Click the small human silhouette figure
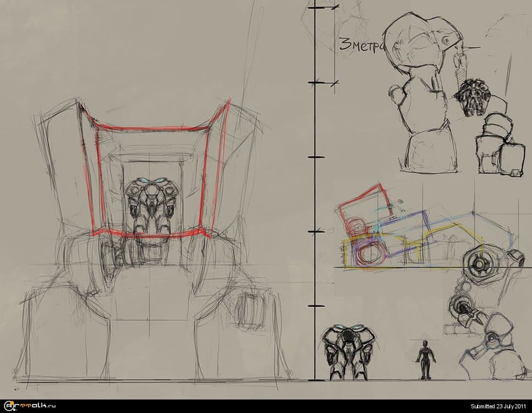Image resolution: width=532 pixels, height=413 pixels. [x=425, y=360]
